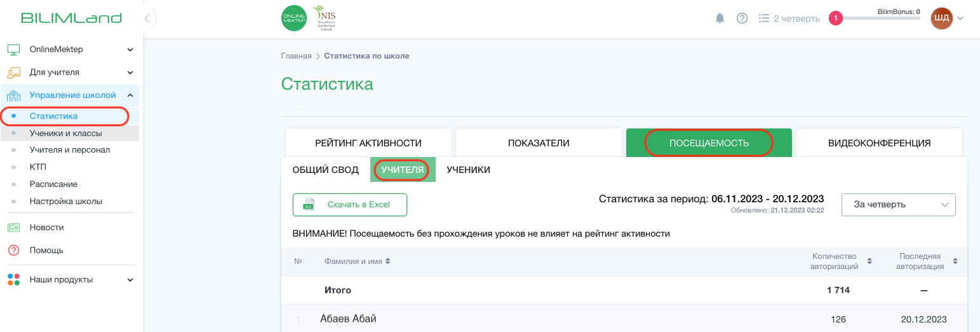Viewport: 980px width, 332px height.
Task: Click the Статистика по школе breadcrumb
Action: click(366, 56)
